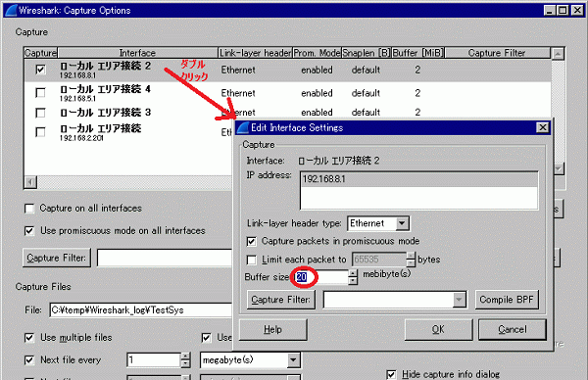Click Capture Filter button in Edit Interface Settings
The image size is (588, 380).
click(281, 300)
